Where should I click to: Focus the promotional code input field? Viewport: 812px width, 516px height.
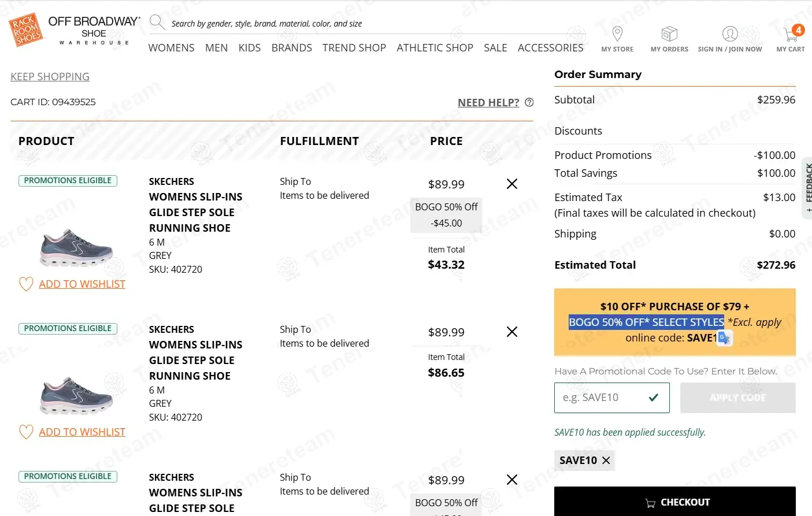tap(601, 398)
